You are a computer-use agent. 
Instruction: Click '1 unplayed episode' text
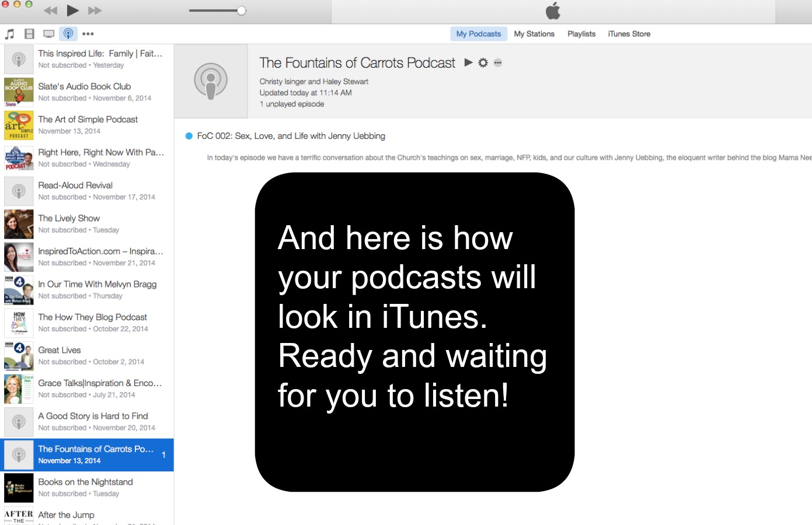(292, 104)
